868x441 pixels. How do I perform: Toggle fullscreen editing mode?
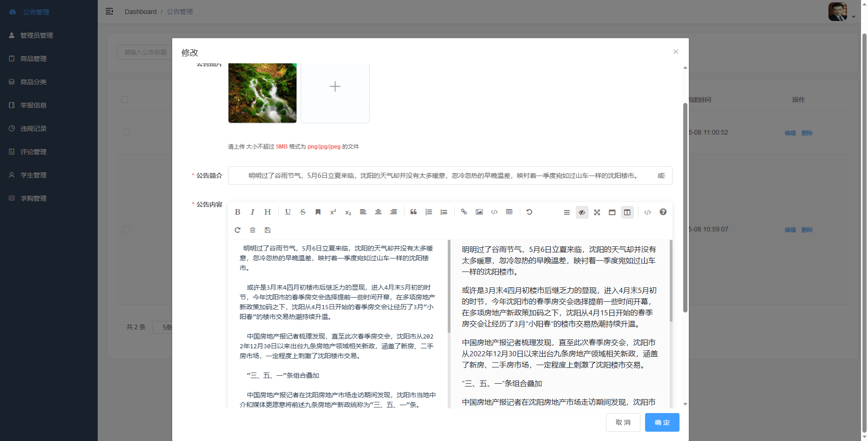597,212
